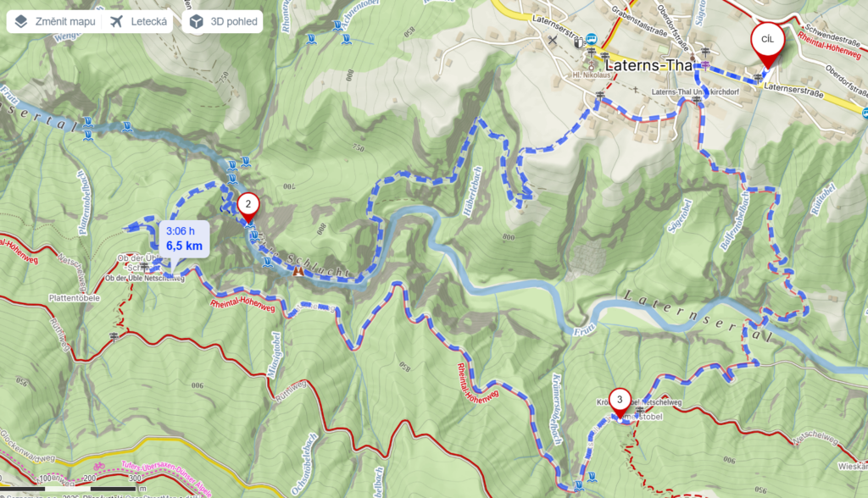Click the crossed tools icon near Laternserstraße
Image resolution: width=868 pixels, height=498 pixels.
coord(552,39)
